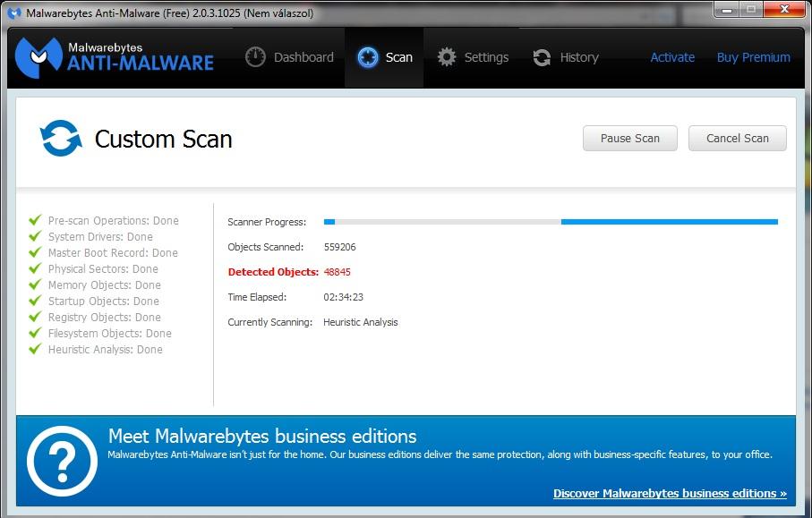812x518 pixels.
Task: Click 'Master Boot Record: Done' text
Action: pos(113,252)
